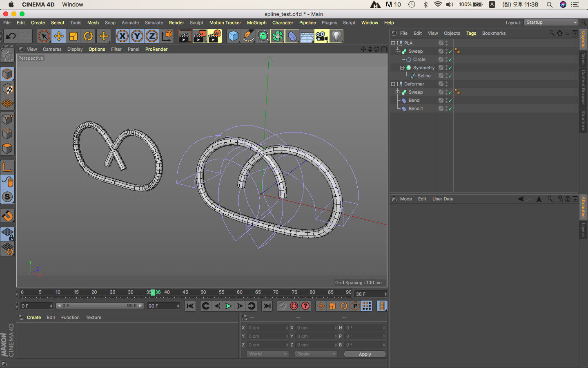
Task: Switch to Polygons mode
Action: [x=7, y=148]
